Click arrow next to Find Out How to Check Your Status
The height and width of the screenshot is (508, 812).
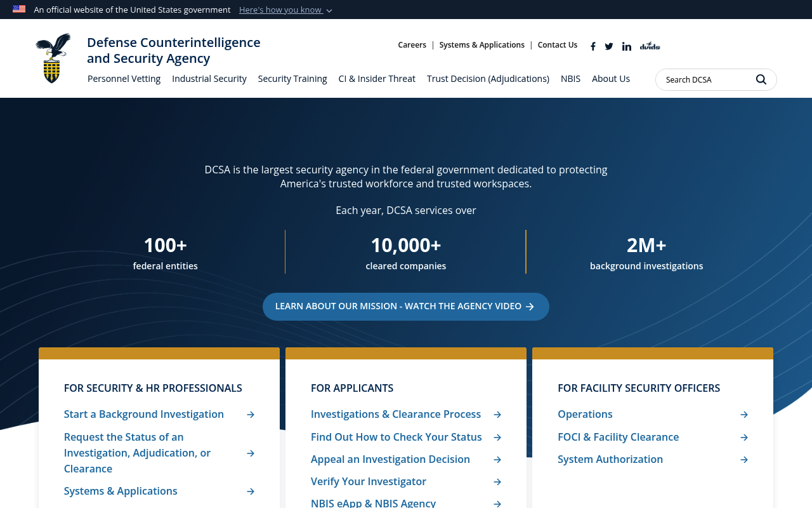pos(497,438)
